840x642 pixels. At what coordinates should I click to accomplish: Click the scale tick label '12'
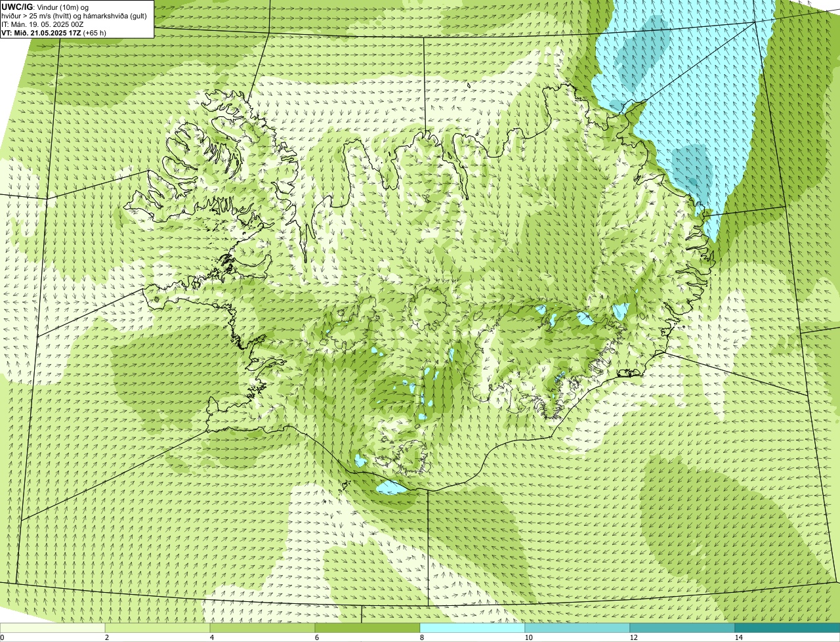633,637
